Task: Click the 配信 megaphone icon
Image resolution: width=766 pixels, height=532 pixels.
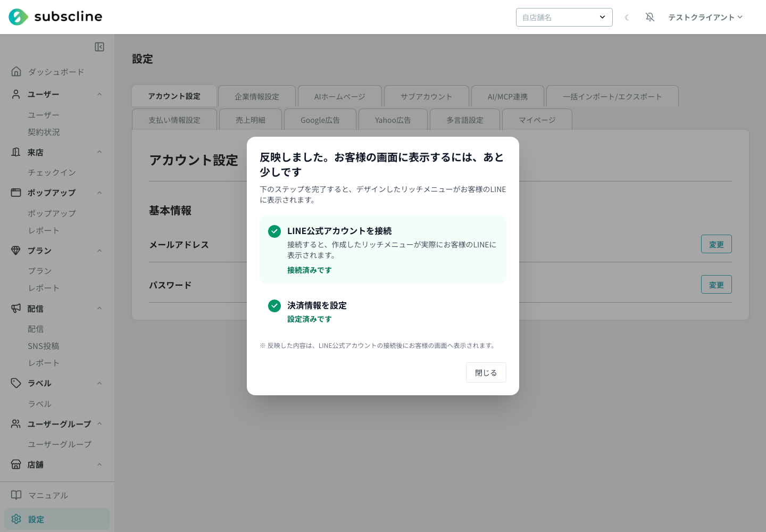Action: [16, 308]
